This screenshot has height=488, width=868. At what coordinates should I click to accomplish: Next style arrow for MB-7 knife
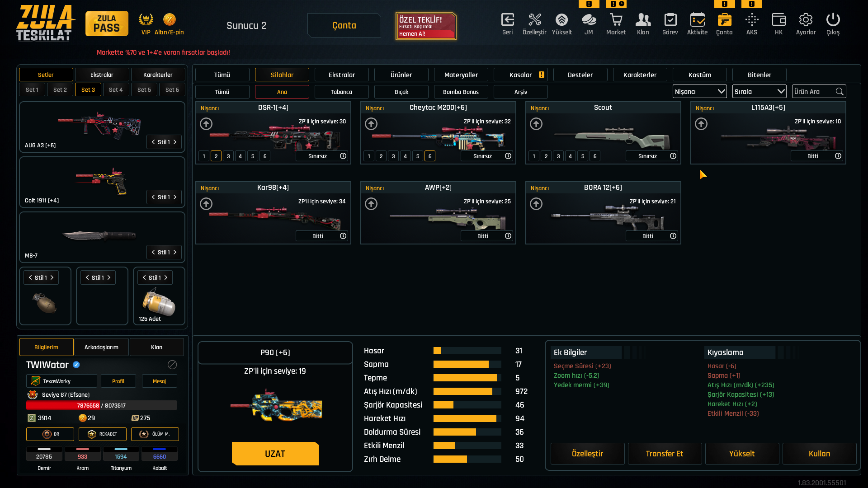coord(175,252)
